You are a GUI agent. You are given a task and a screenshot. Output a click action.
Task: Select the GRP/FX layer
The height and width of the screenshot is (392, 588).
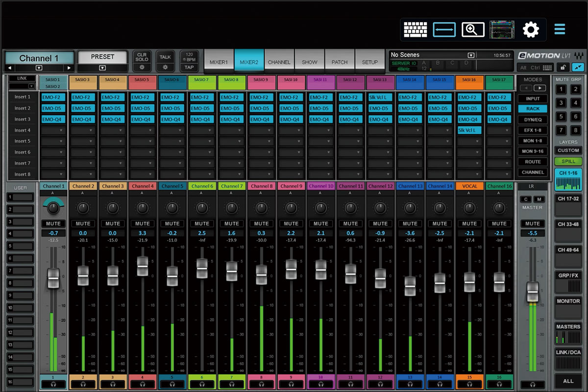point(568,281)
